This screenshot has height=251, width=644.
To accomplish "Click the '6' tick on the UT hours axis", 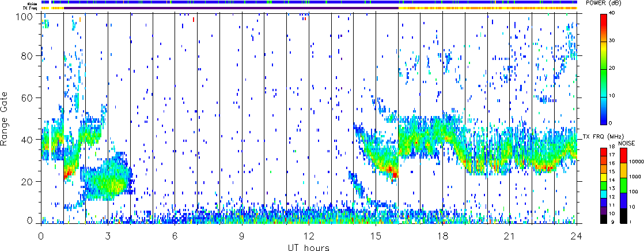I will pos(175,236).
